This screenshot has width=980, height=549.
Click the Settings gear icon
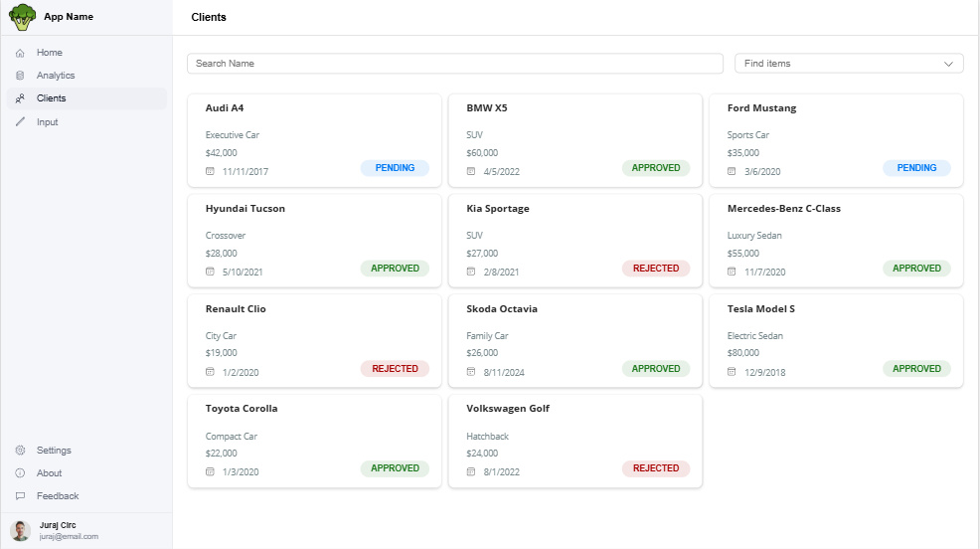pyautogui.click(x=20, y=451)
